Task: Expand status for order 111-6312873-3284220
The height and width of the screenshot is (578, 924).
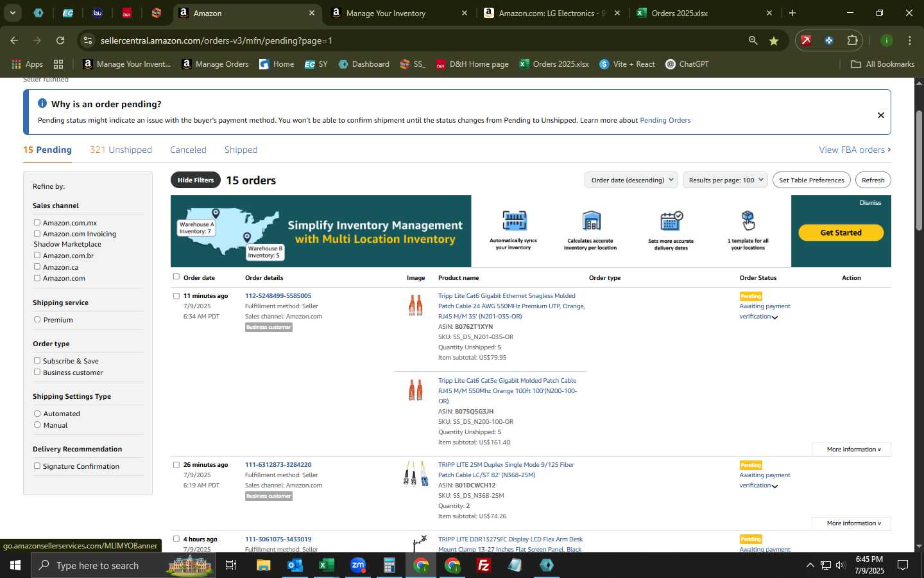Action: click(774, 486)
